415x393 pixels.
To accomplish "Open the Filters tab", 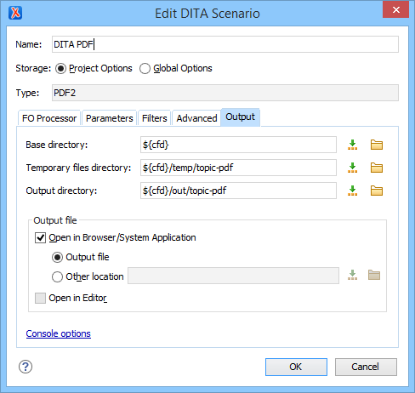I will point(154,118).
